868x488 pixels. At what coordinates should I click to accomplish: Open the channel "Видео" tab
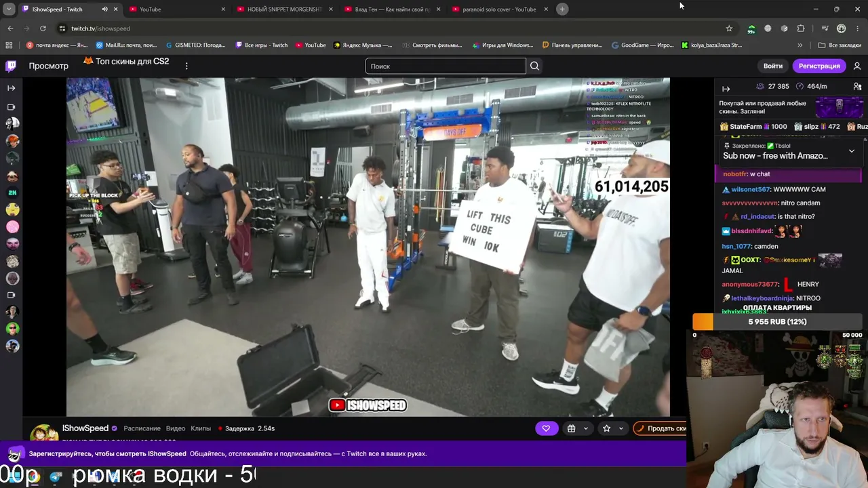[176, 428]
